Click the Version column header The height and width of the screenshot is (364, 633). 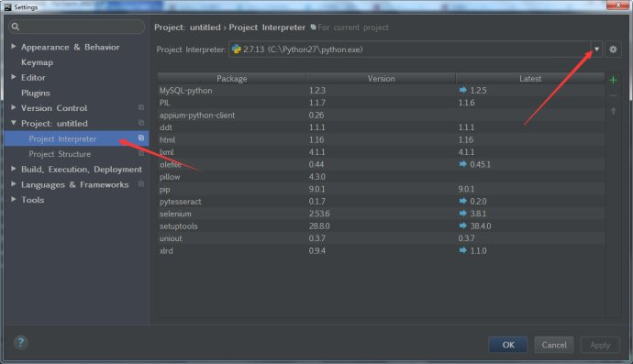click(381, 78)
